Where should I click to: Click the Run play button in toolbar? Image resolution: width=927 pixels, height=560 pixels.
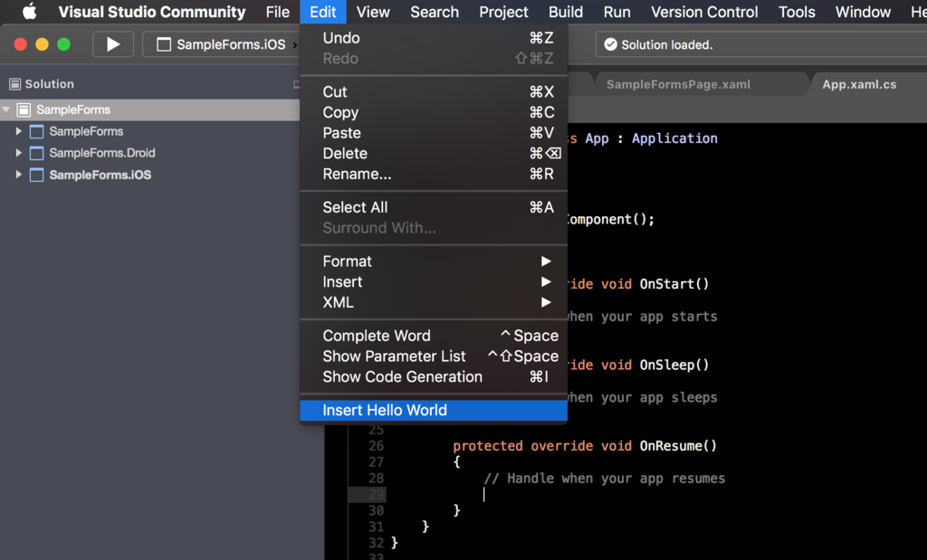tap(113, 44)
